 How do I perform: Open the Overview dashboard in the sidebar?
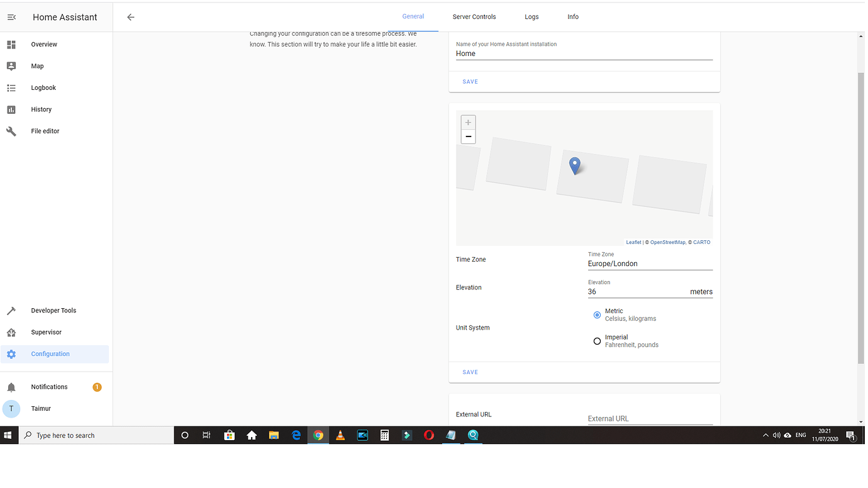pyautogui.click(x=43, y=44)
